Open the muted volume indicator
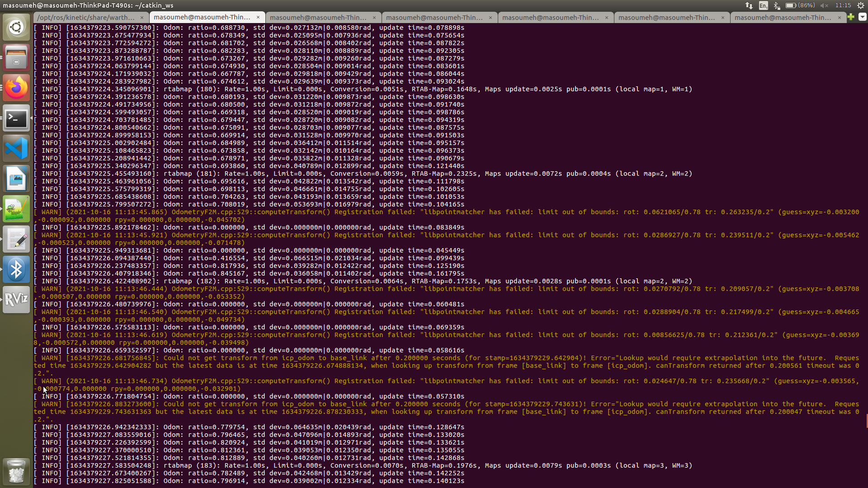 click(x=824, y=5)
